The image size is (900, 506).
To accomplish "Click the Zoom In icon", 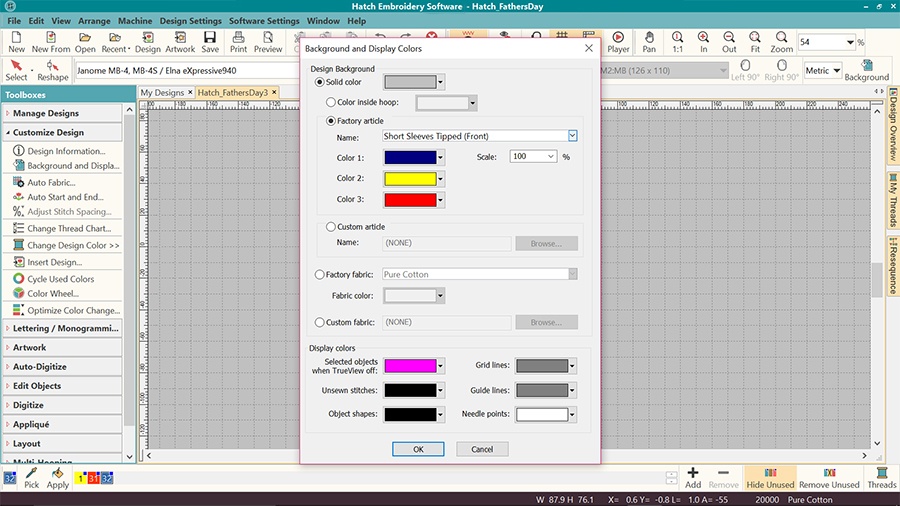I will coord(704,42).
